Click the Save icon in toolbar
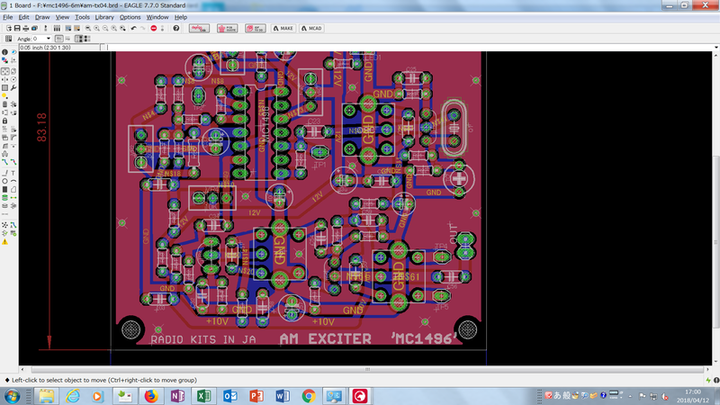The image size is (720, 405). coord(17,28)
